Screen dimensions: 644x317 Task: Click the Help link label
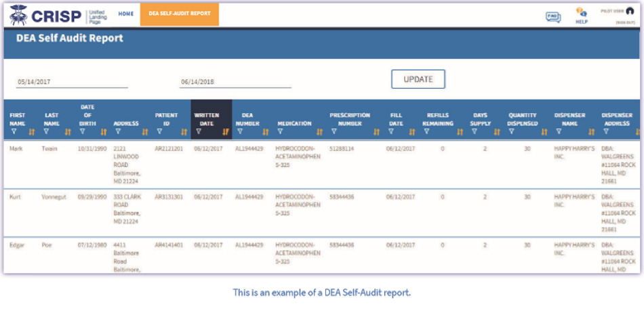coord(582,22)
